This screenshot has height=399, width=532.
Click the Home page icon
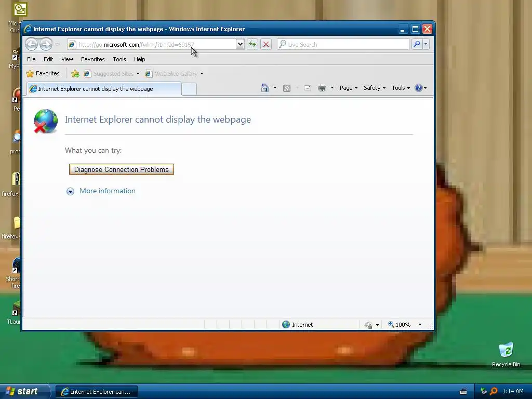pos(265,88)
